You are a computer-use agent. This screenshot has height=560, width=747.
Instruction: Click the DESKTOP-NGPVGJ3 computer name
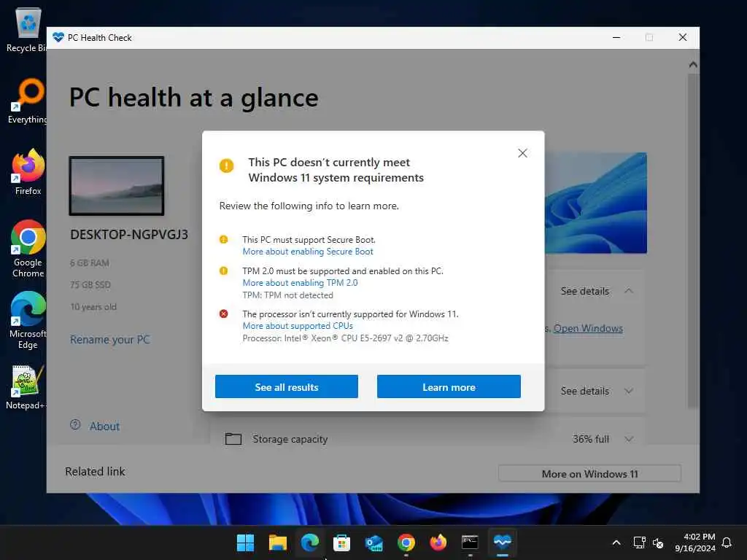129,234
